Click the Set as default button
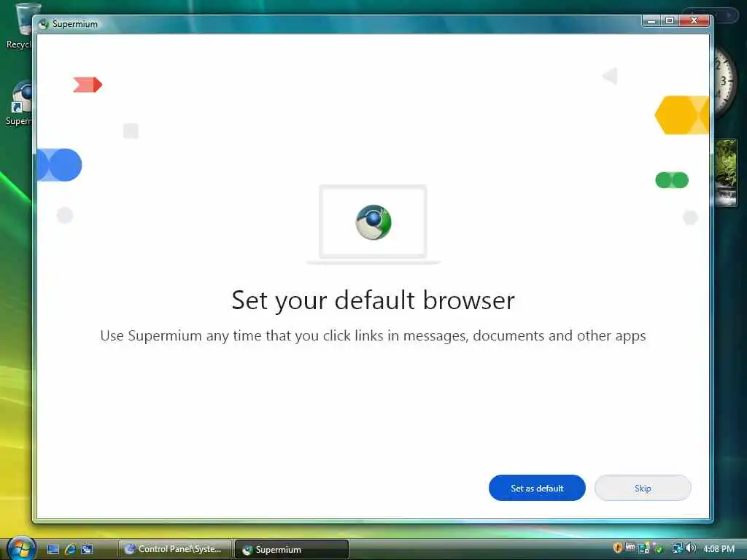This screenshot has width=747, height=560. (537, 488)
